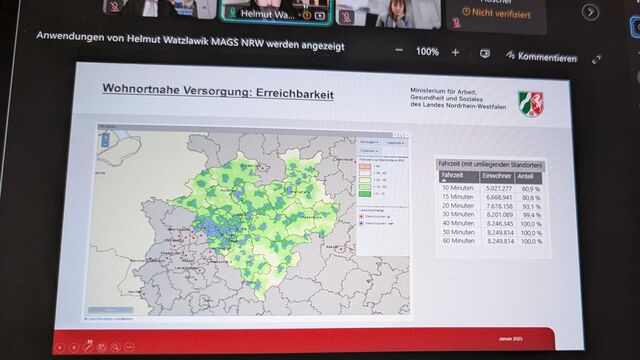The height and width of the screenshot is (360, 640).
Task: Open more slideshow options (three dots)
Action: 130,347
